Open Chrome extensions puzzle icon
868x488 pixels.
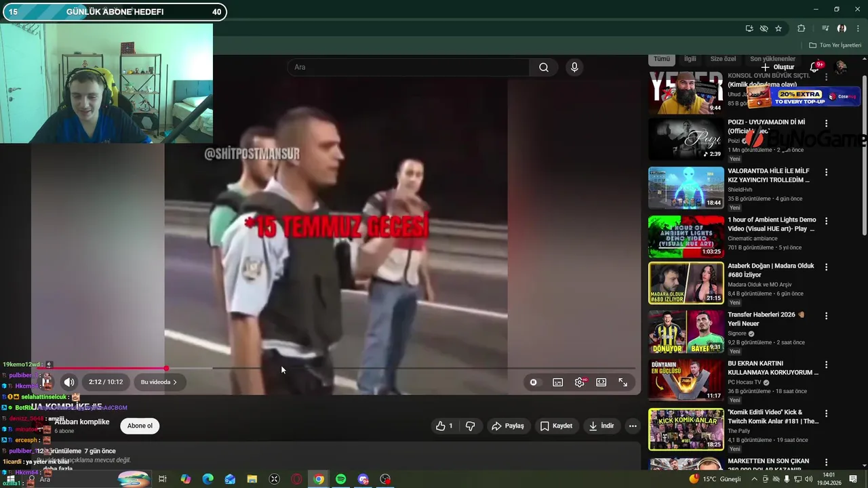point(801,28)
